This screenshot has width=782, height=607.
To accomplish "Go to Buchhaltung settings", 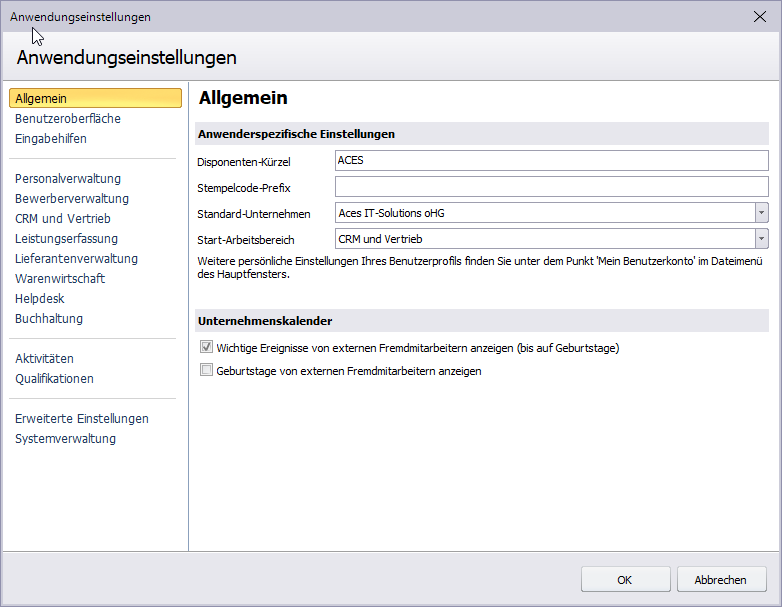I will click(49, 318).
